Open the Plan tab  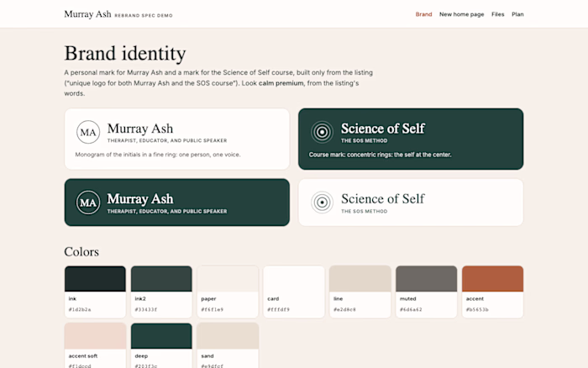pos(517,14)
